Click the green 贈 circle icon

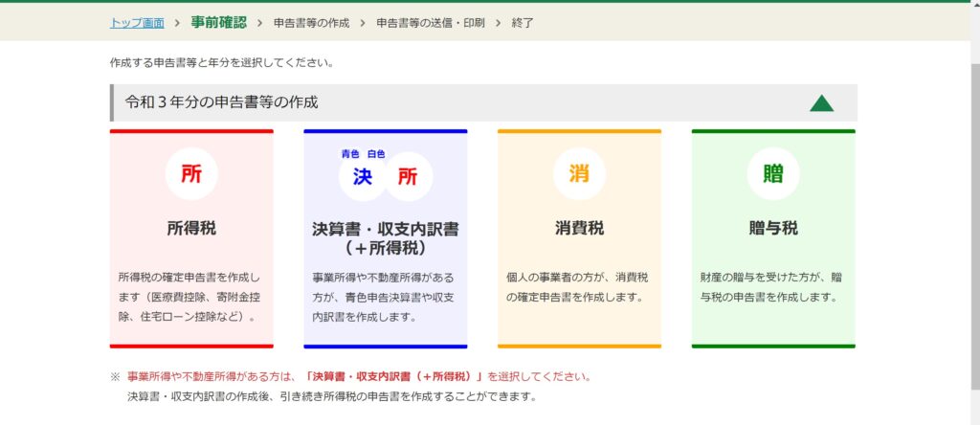773,174
